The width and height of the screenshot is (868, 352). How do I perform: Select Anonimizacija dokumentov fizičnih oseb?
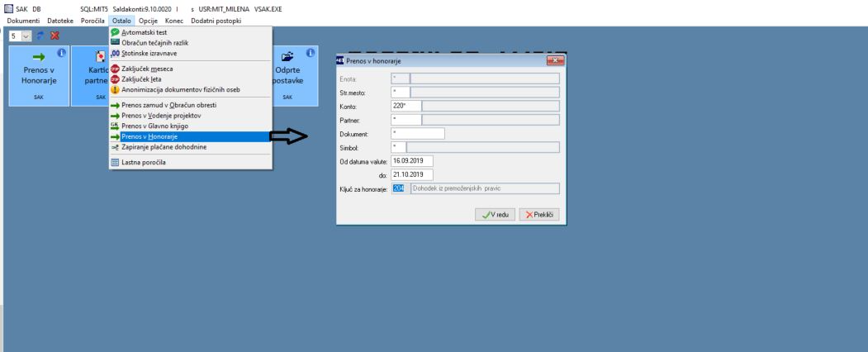191,89
